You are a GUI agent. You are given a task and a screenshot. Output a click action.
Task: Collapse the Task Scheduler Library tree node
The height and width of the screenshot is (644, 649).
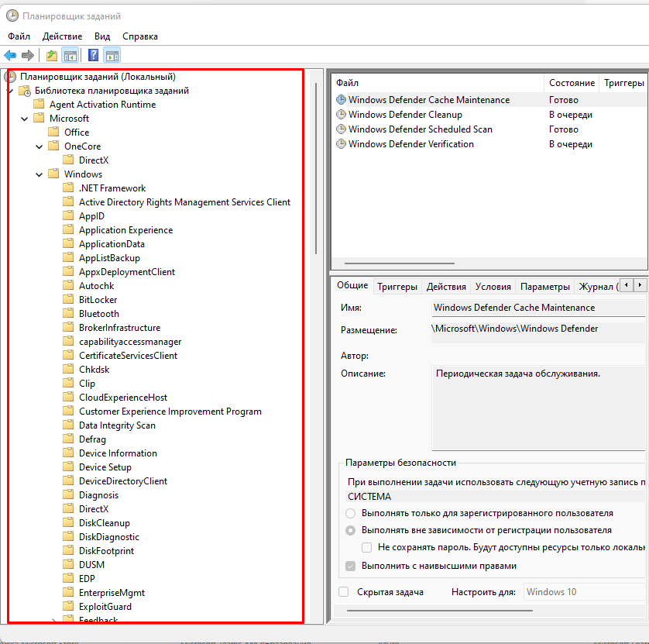[x=11, y=91]
